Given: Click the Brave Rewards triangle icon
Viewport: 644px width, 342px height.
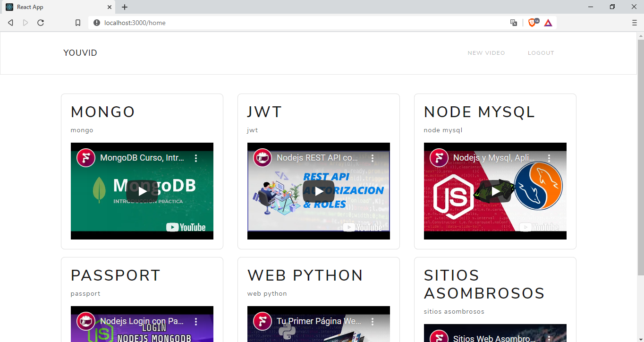Looking at the screenshot, I should tap(548, 22).
